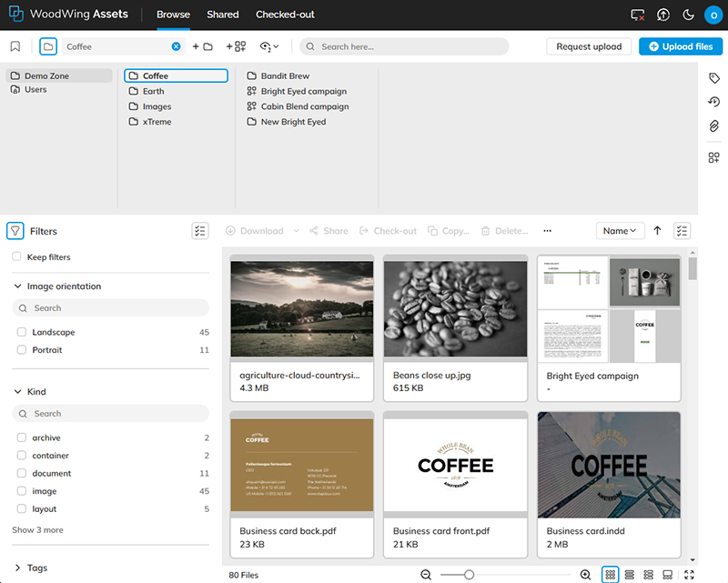Viewport: 728px width, 583px height.
Task: Switch to detailed list view
Action: 649,575
